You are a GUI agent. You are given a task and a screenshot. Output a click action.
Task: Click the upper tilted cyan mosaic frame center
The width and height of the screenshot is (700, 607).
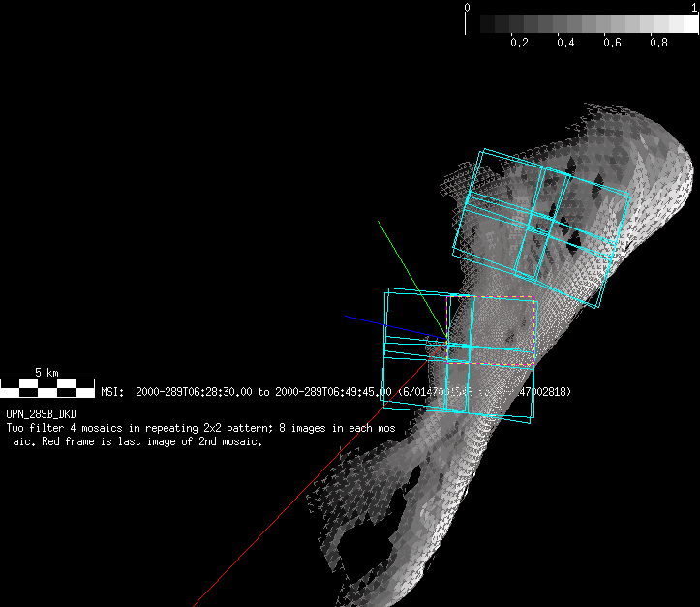(x=542, y=228)
